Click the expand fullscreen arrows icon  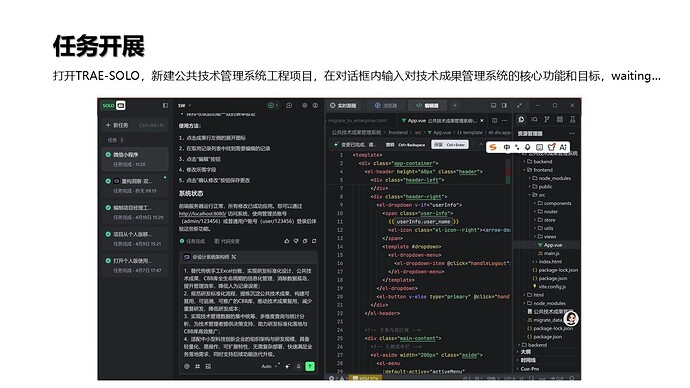tap(519, 106)
